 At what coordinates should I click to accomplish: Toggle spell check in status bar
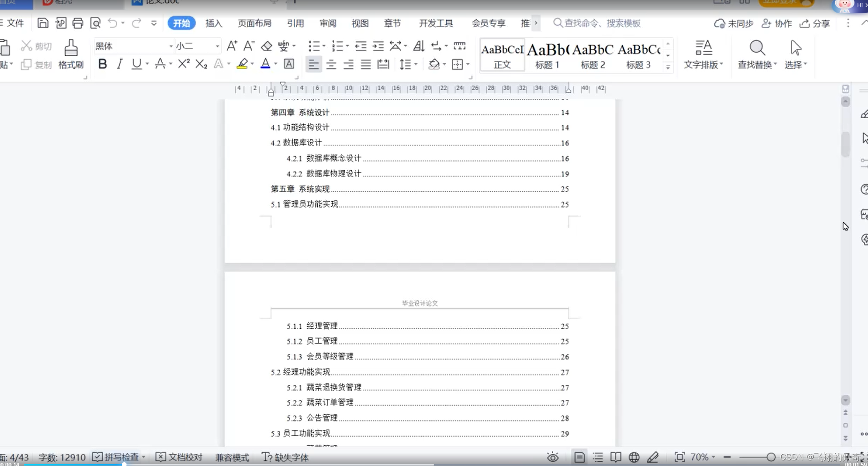[116, 457]
